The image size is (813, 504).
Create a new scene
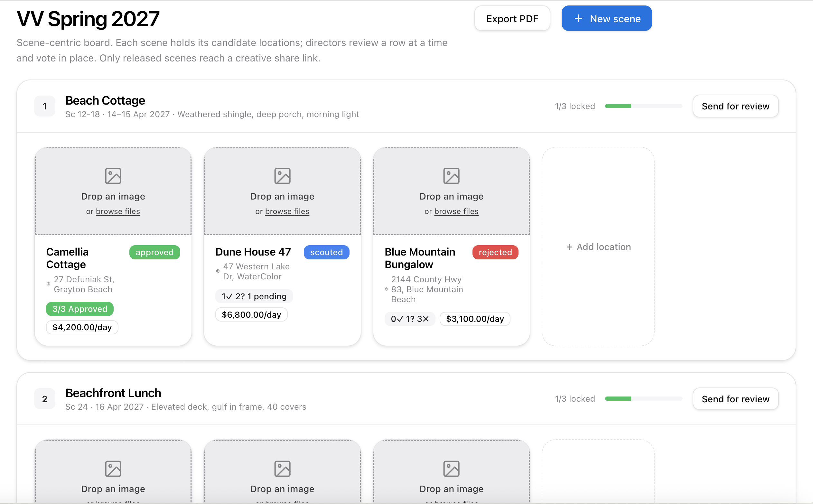click(606, 18)
